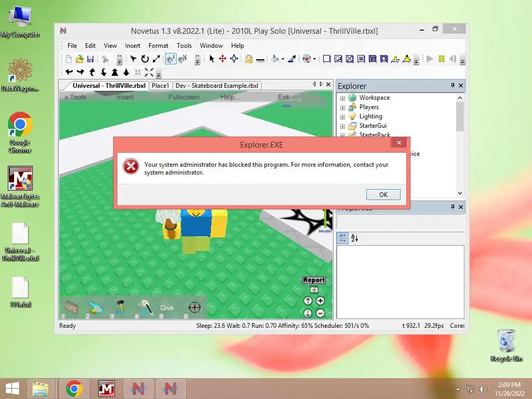Select the blue resize handles tool
This screenshot has width=532, height=399.
234,59
